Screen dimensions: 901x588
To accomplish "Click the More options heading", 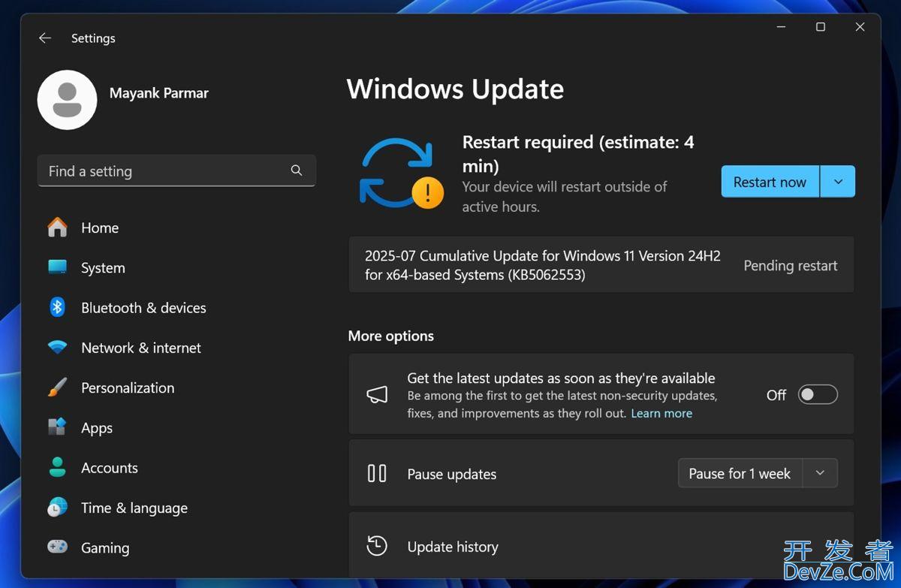I will 390,336.
